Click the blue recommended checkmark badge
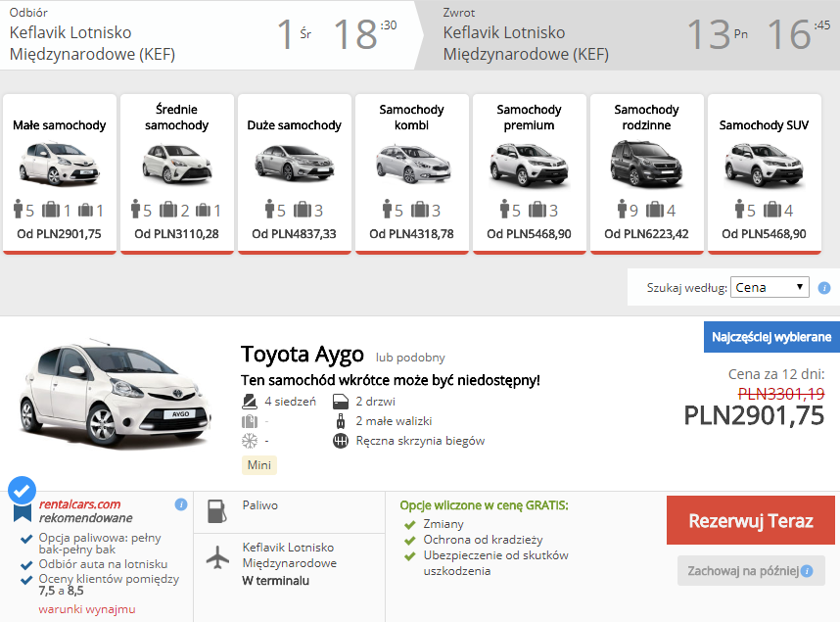The width and height of the screenshot is (840, 622). (22, 490)
